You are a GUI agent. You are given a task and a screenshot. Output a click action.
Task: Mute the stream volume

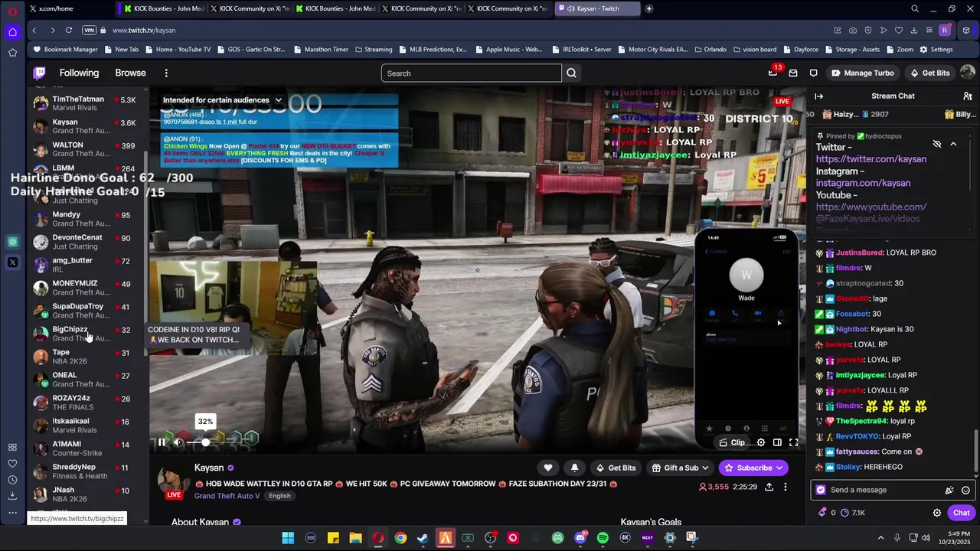(178, 442)
